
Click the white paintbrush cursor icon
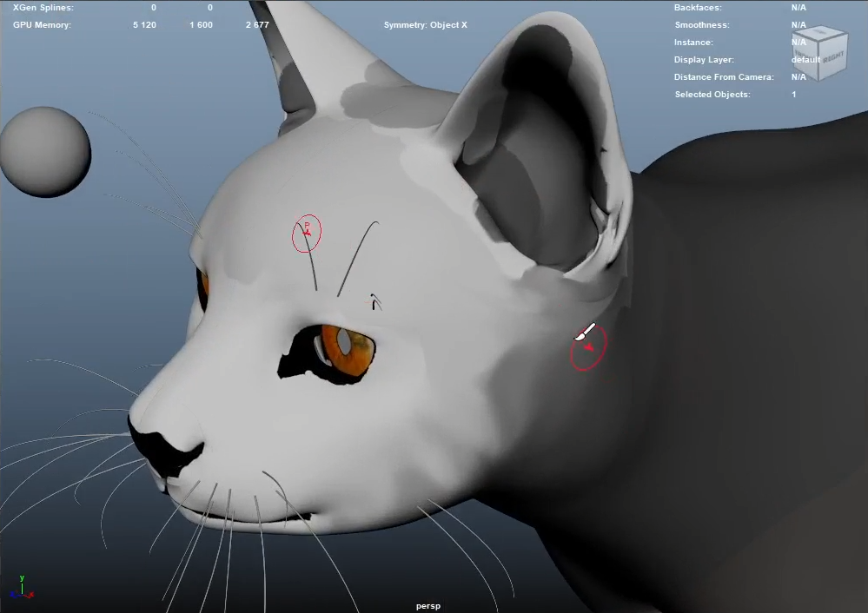(585, 333)
